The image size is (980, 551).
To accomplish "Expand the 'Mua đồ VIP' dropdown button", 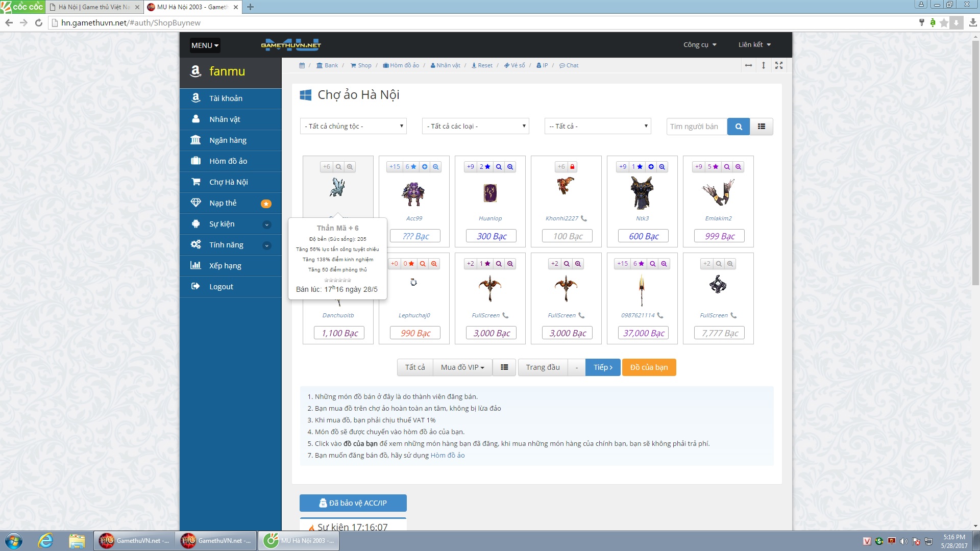I will point(462,367).
